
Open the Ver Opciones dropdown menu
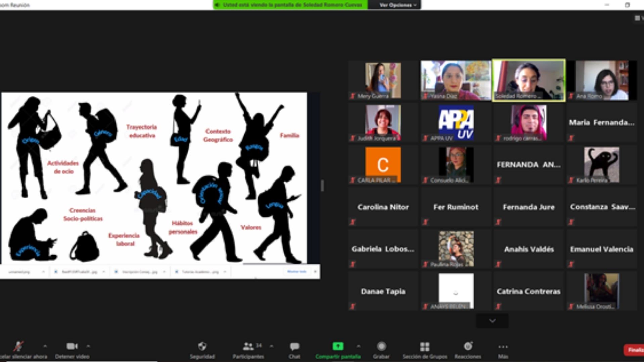pyautogui.click(x=398, y=5)
